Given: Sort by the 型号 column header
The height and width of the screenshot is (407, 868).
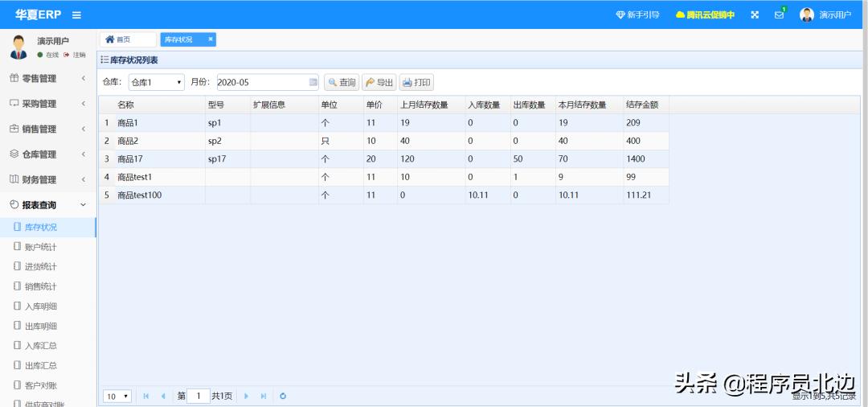Looking at the screenshot, I should [227, 105].
